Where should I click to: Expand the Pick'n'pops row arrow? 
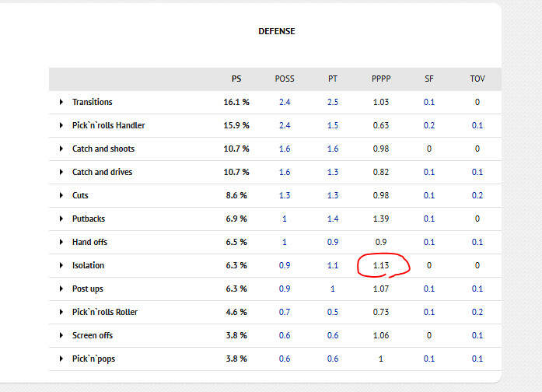click(x=61, y=359)
